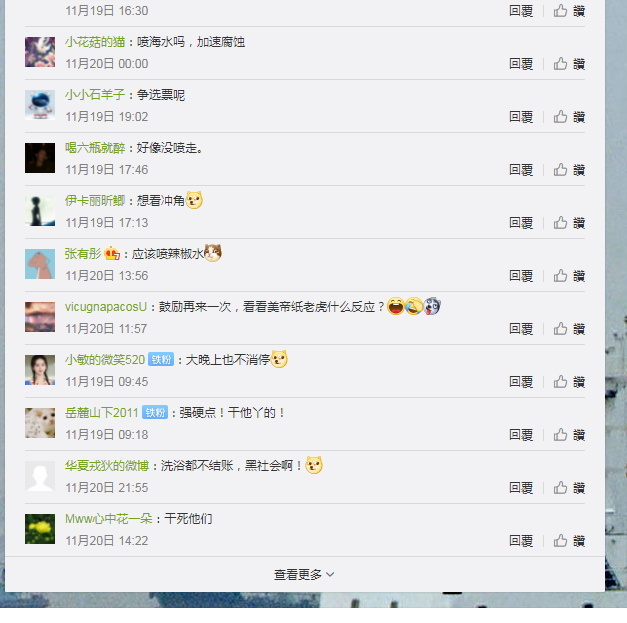
Task: Like the comment by 小花菇的猫
Action: 569,64
